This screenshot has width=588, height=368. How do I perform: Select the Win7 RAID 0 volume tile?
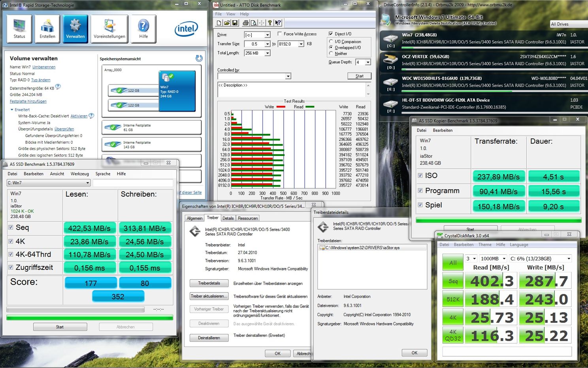pos(177,91)
